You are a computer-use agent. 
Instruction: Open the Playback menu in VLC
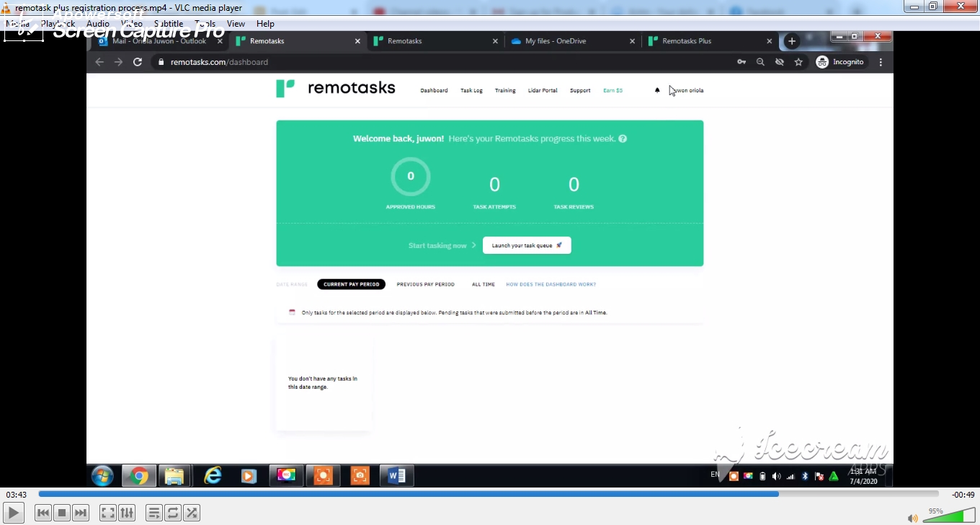[59, 23]
